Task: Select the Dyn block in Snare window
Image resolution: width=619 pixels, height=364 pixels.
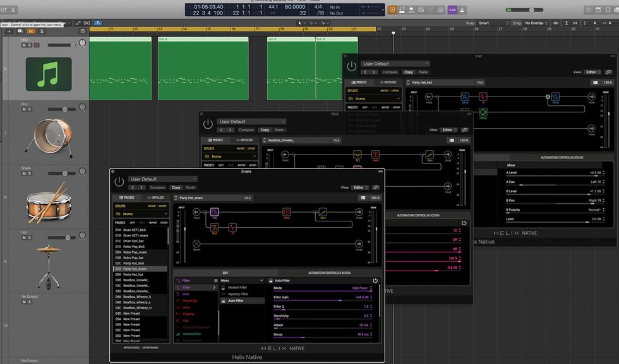Action: [323, 212]
